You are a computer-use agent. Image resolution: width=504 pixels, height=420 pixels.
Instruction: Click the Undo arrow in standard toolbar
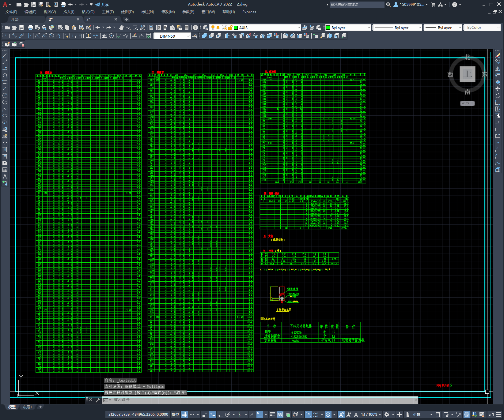click(98, 28)
